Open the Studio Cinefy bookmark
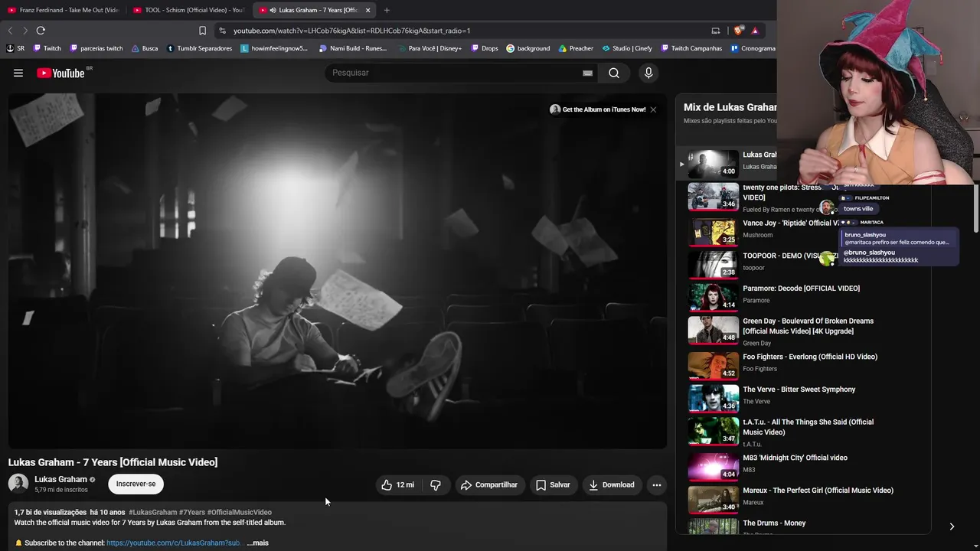 click(627, 48)
